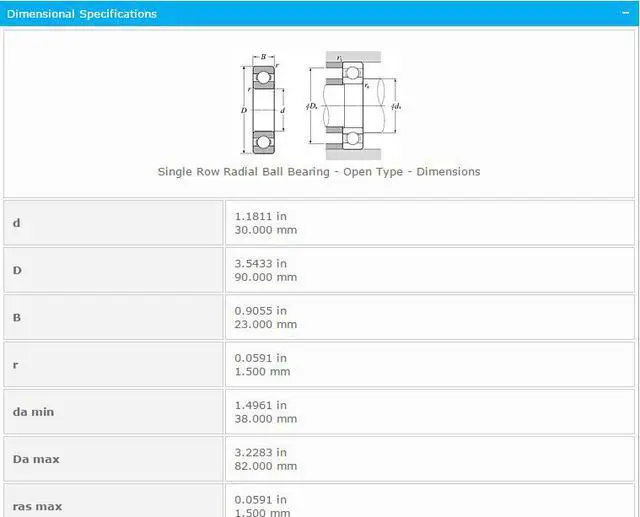Click the Single Row Radial Ball Bearing caption

pos(318,172)
